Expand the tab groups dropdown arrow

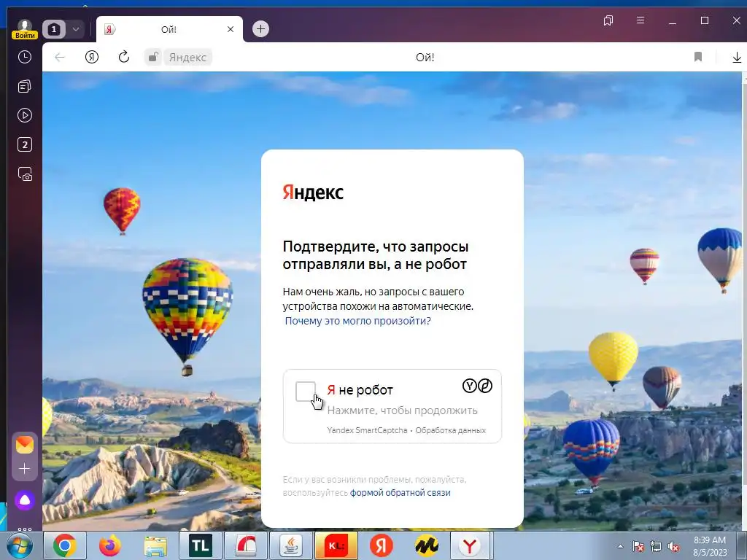(76, 29)
